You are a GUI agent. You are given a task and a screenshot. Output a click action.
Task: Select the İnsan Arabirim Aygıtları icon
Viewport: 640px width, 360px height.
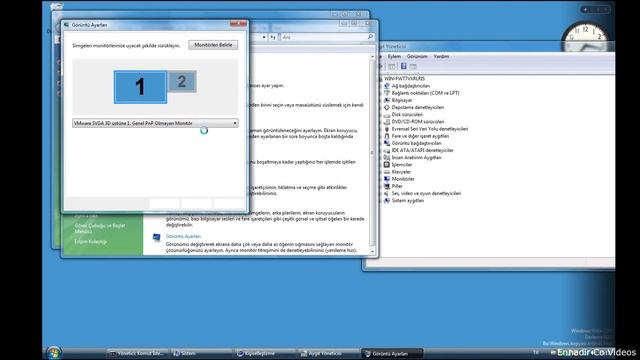point(387,158)
